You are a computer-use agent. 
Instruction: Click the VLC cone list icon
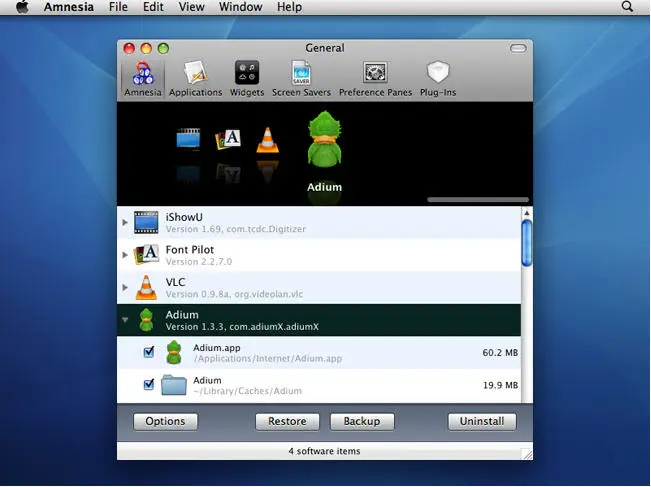[x=146, y=287]
